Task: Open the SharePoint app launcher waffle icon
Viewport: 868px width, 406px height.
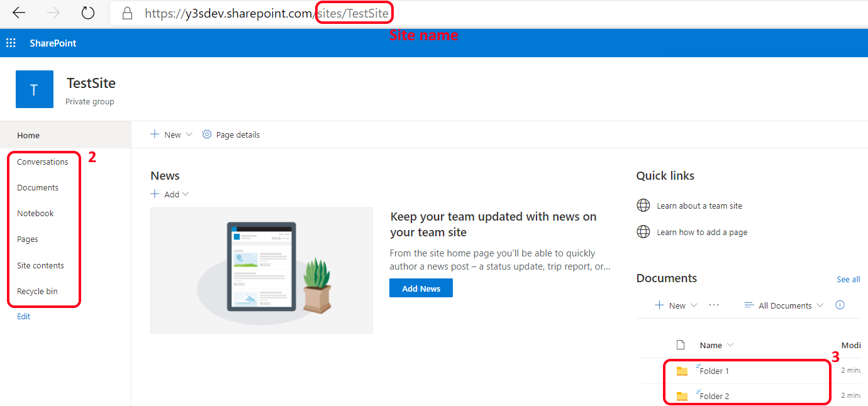Action: 11,43
